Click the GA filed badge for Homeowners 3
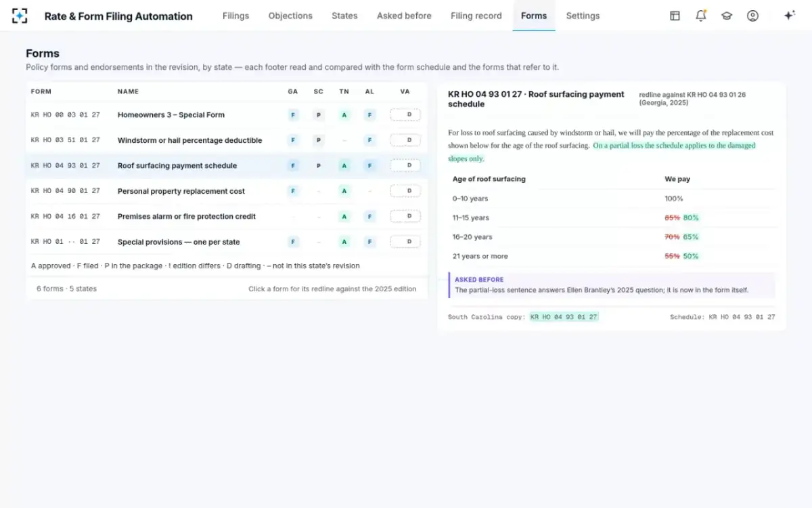The width and height of the screenshot is (812, 508). click(x=293, y=115)
